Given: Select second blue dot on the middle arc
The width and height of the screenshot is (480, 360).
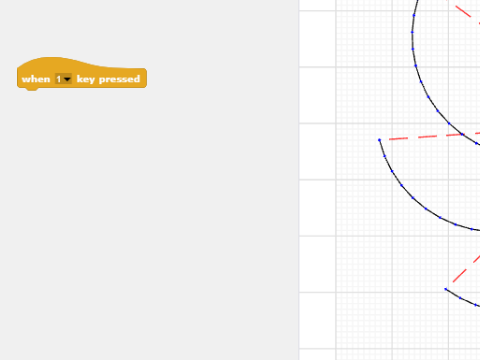Looking at the screenshot, I should pyautogui.click(x=384, y=156).
